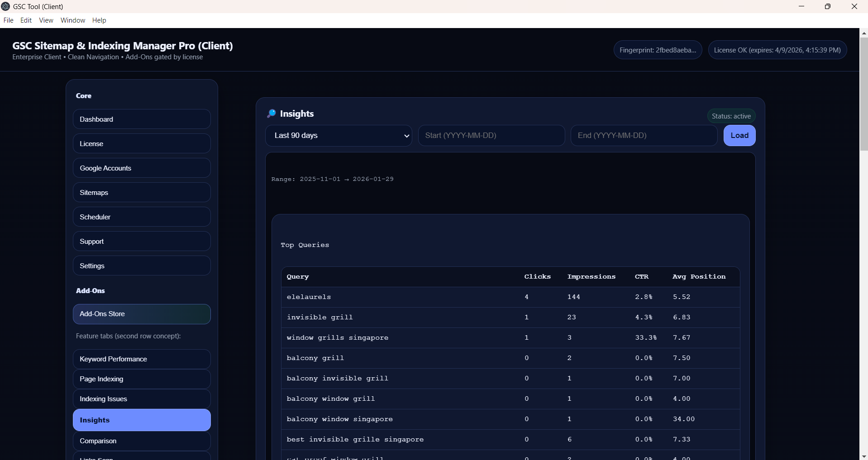Switch to the Keyword Performance tab

click(x=142, y=359)
